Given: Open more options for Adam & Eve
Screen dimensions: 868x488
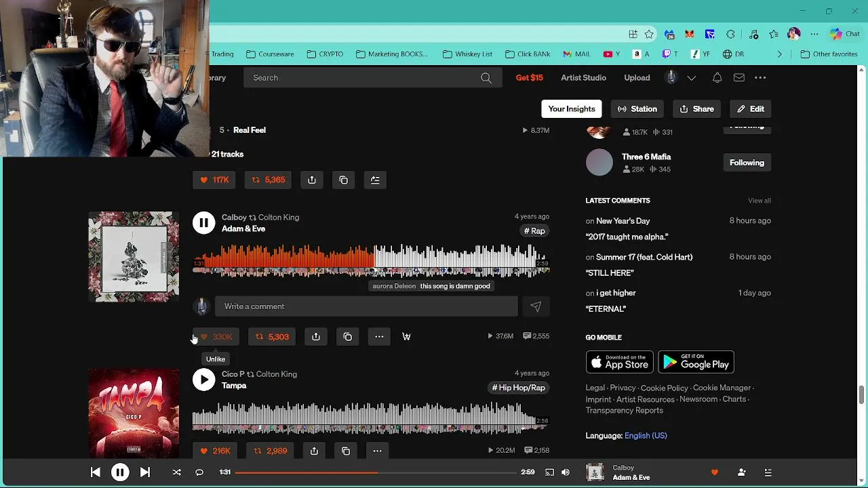Looking at the screenshot, I should pyautogui.click(x=379, y=337).
